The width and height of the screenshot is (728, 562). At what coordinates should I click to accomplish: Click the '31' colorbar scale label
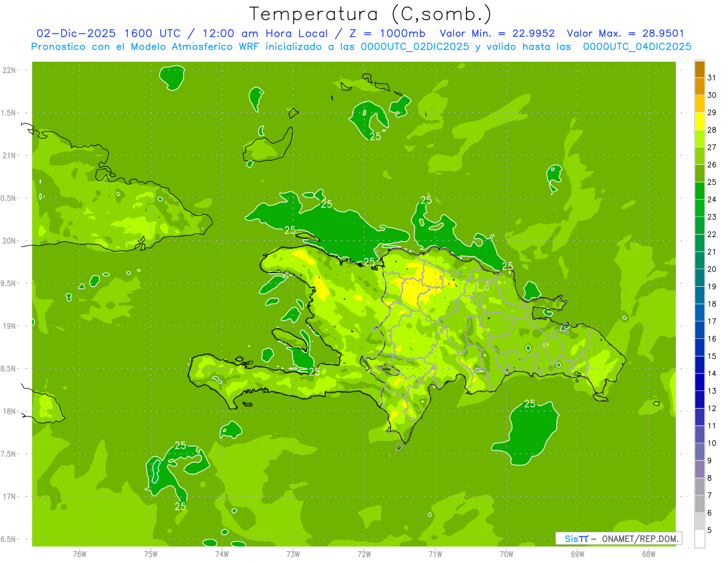click(x=712, y=78)
